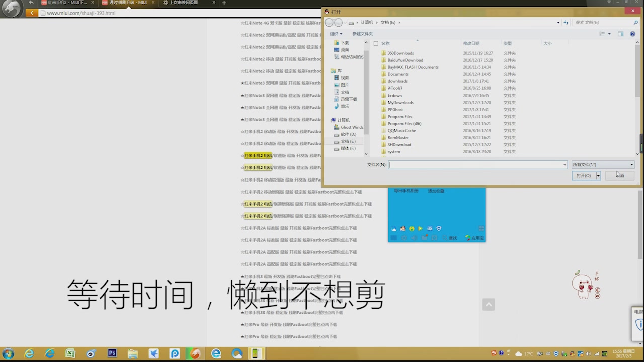The width and height of the screenshot is (644, 362).
Task: Click the taskbar clock showing 15:56
Action: coord(623,354)
